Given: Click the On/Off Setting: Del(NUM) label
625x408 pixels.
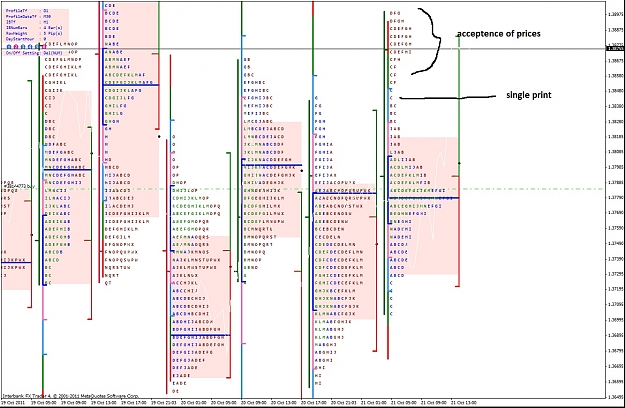Looking at the screenshot, I should pos(34,53).
